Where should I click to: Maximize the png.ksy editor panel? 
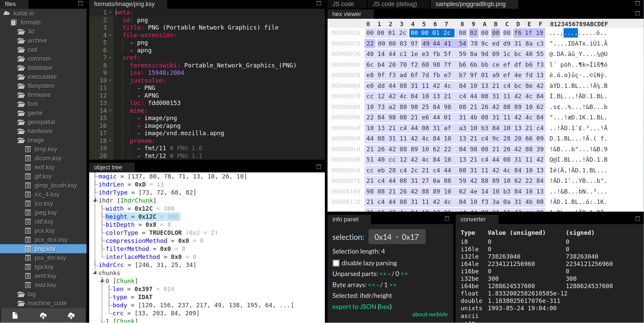[319, 3]
